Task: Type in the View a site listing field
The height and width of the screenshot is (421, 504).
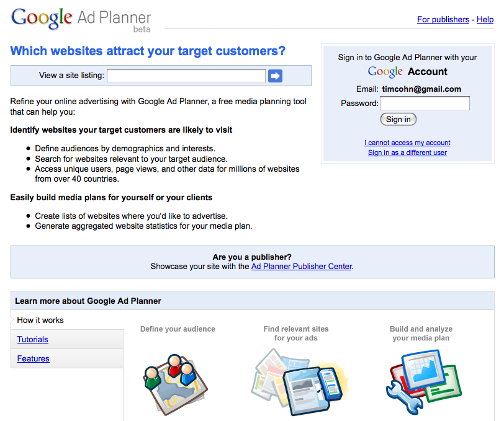Action: pos(186,76)
